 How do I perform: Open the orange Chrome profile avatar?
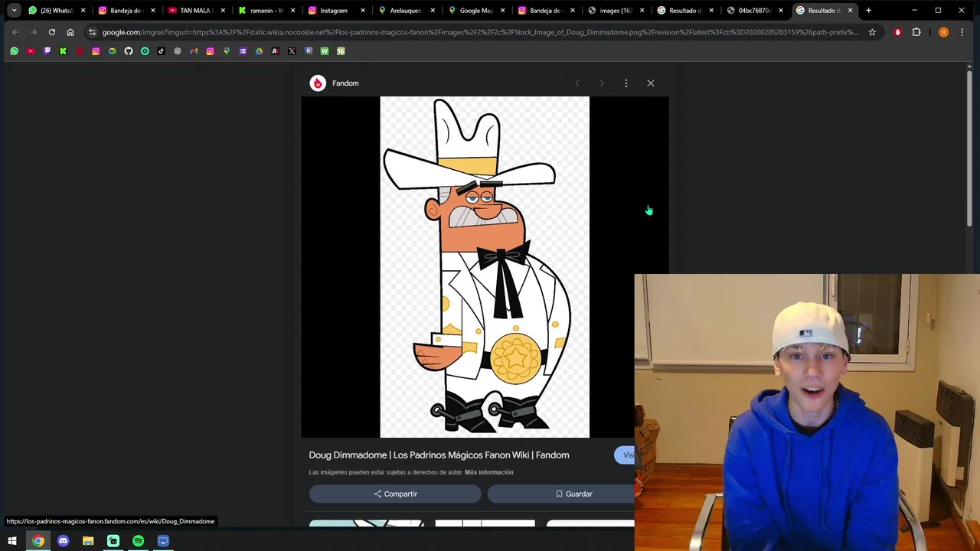(943, 32)
